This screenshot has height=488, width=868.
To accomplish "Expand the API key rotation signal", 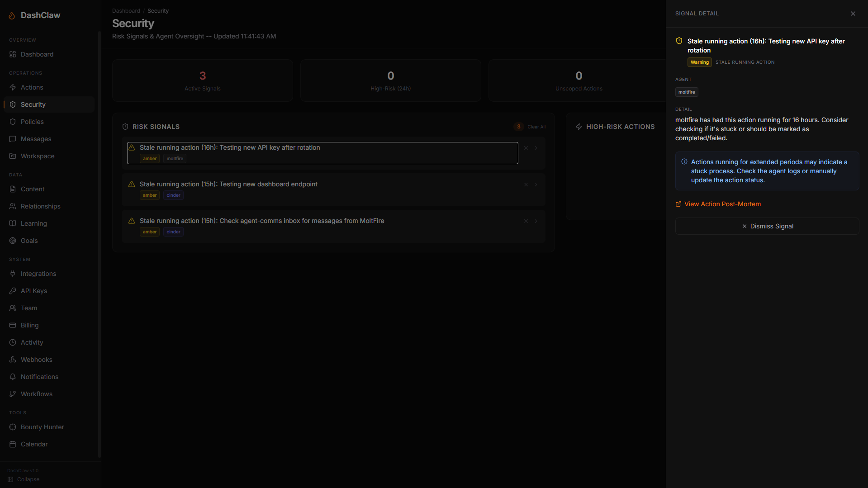I will pos(536,148).
